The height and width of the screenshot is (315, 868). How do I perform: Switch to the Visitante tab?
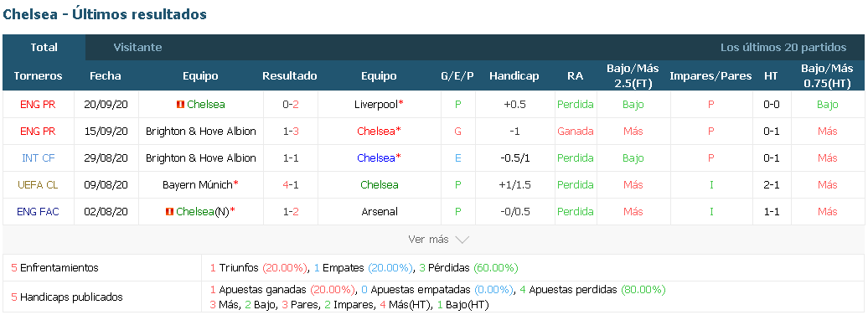point(138,48)
